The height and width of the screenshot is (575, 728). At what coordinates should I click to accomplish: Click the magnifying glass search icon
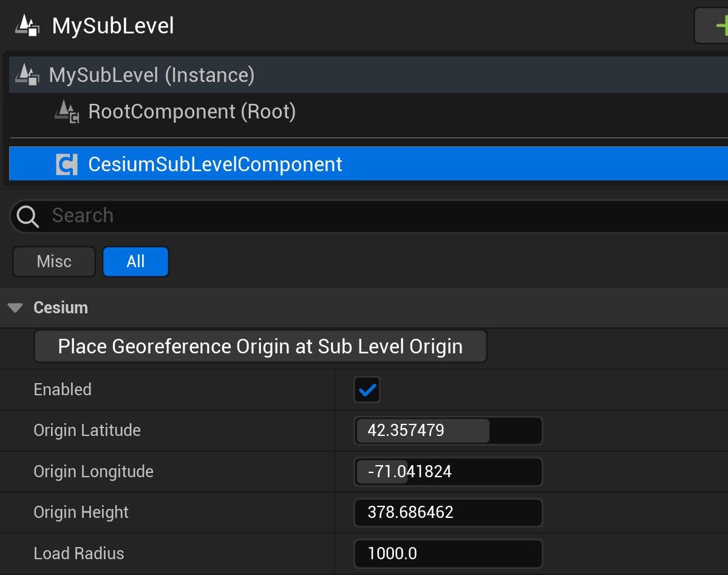(27, 215)
